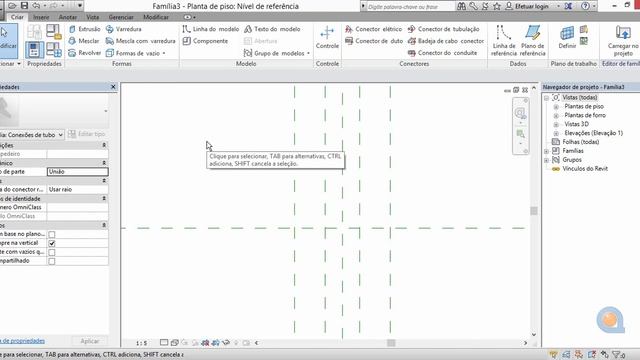This screenshot has width=640, height=360.
Task: Choose the Componente tool
Action: pos(205,41)
